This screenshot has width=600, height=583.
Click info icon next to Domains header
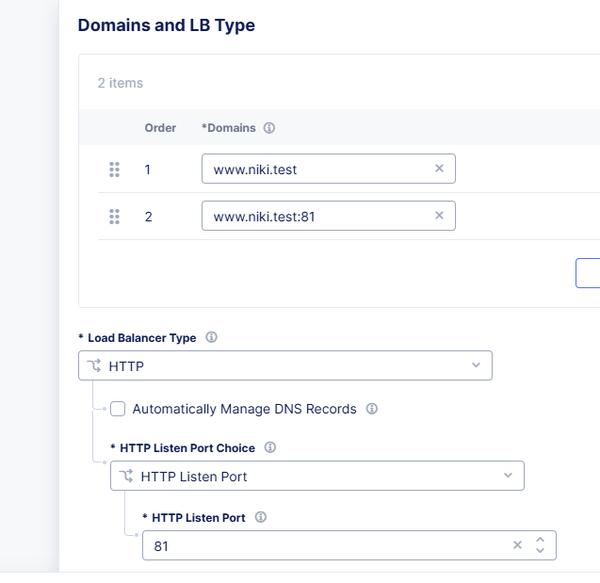[x=269, y=128]
